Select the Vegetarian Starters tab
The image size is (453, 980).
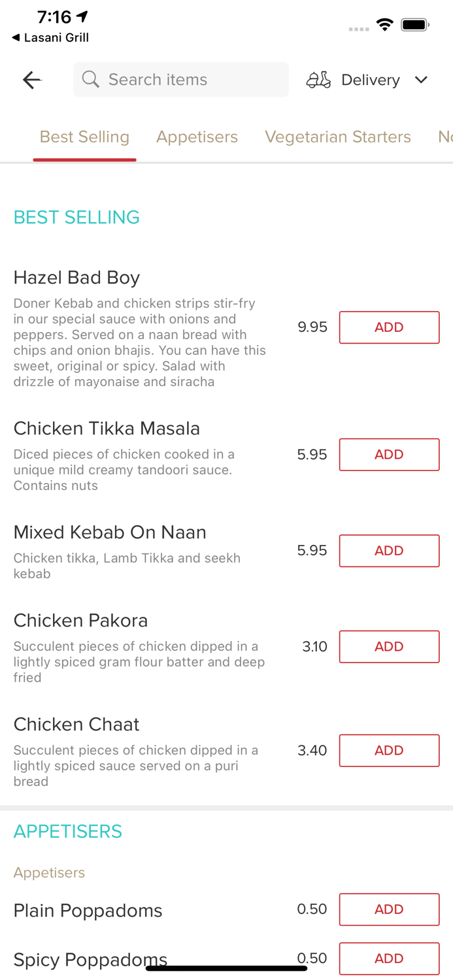[337, 137]
